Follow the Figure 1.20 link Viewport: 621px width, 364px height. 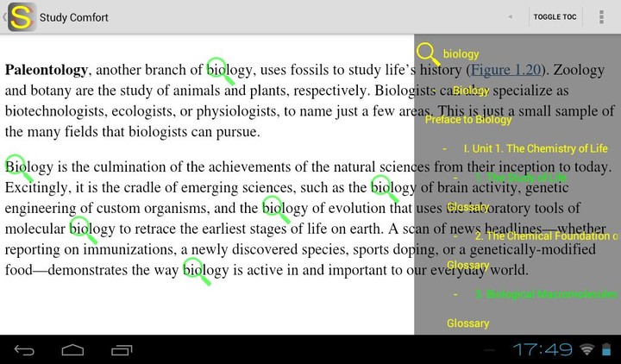click(505, 71)
